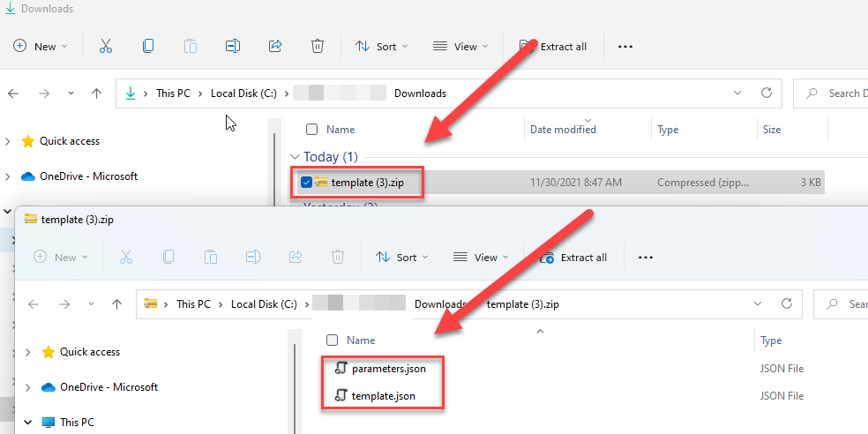Screen dimensions: 868x434
Task: Click Cut icon in Downloads window toolbar
Action: [x=106, y=47]
